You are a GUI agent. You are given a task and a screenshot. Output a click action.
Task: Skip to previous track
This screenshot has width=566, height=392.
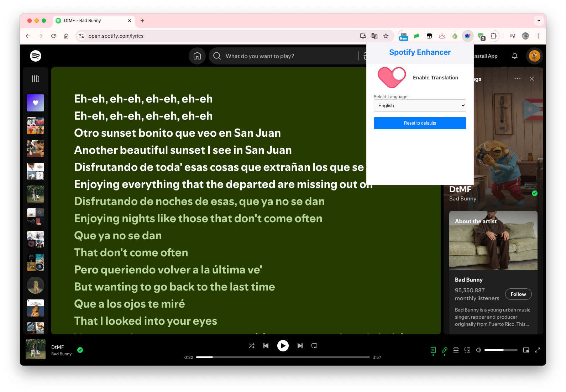[x=266, y=346]
